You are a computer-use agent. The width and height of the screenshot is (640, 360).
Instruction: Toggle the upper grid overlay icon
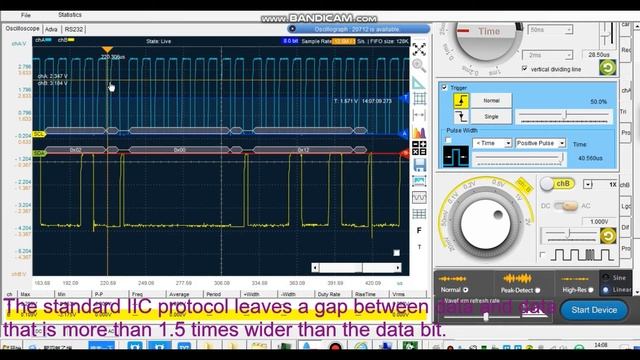[x=419, y=98]
